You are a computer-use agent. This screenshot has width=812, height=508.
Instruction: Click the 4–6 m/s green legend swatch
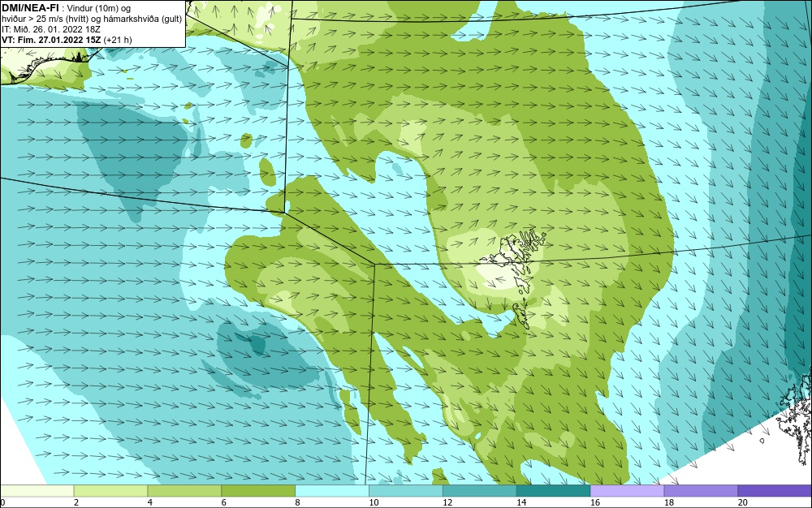[184, 490]
